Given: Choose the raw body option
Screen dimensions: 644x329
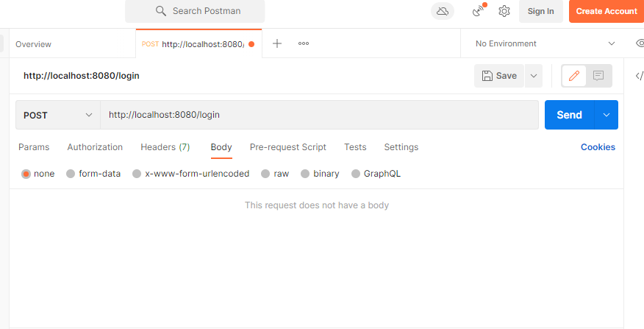Looking at the screenshot, I should click(265, 174).
